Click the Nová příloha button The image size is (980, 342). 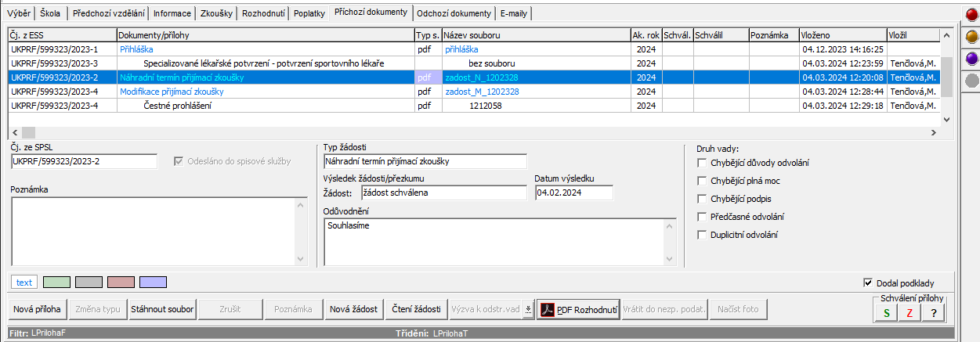coord(38,309)
